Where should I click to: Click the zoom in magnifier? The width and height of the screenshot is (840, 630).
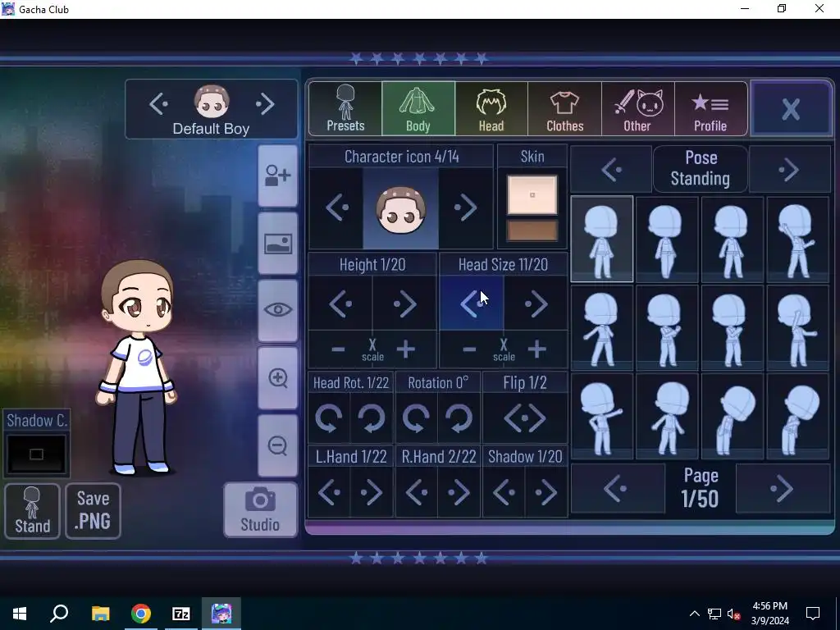[x=277, y=378]
